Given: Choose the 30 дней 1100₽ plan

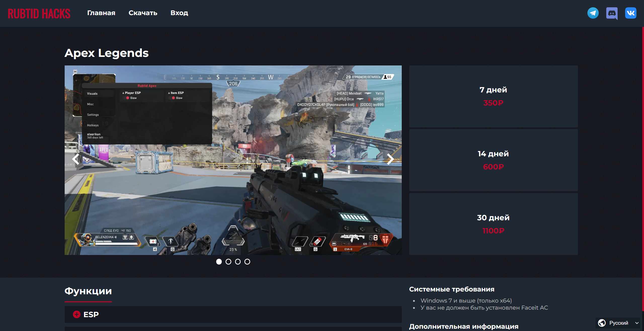Looking at the screenshot, I should pyautogui.click(x=493, y=224).
